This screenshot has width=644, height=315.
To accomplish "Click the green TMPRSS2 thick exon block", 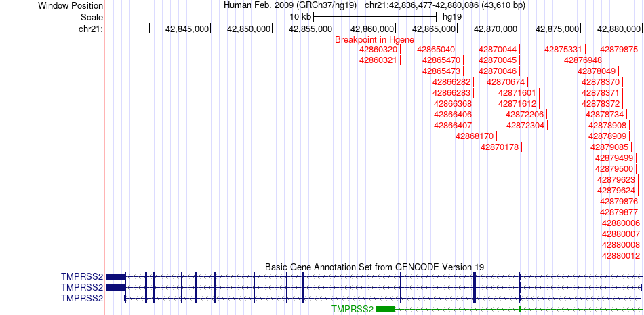I will (x=386, y=309).
